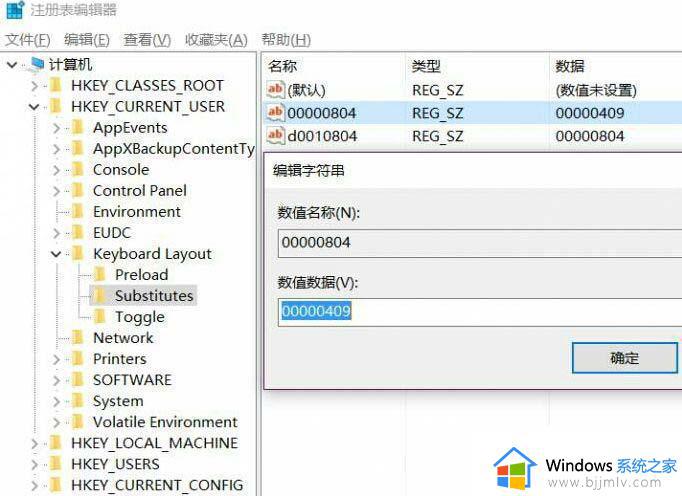Click the HKEY_USERS folder icon
The width and height of the screenshot is (682, 496).
point(56,464)
